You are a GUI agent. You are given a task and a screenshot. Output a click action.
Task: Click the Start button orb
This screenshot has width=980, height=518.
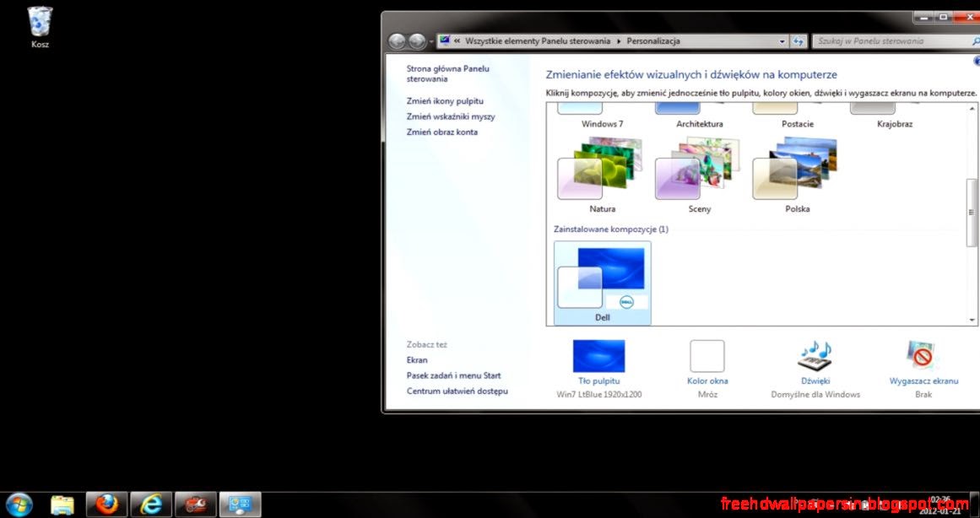(x=19, y=504)
